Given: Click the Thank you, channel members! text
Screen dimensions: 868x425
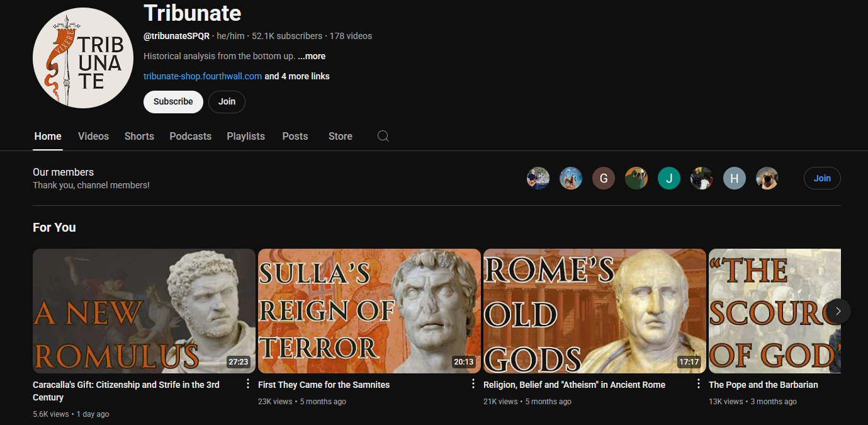Looking at the screenshot, I should [91, 185].
